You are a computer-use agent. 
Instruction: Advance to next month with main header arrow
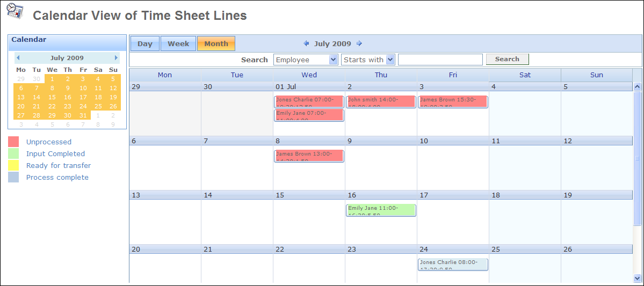click(359, 43)
